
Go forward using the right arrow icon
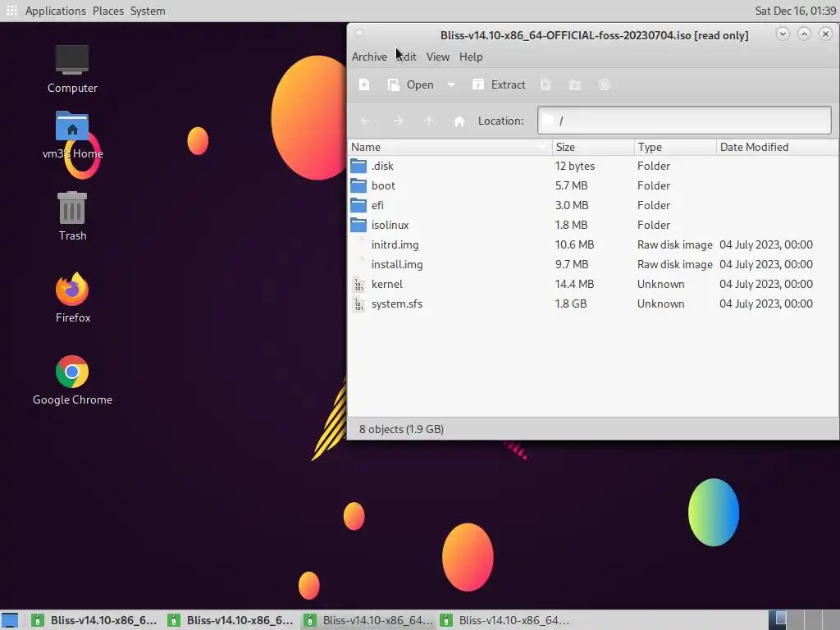pos(398,121)
